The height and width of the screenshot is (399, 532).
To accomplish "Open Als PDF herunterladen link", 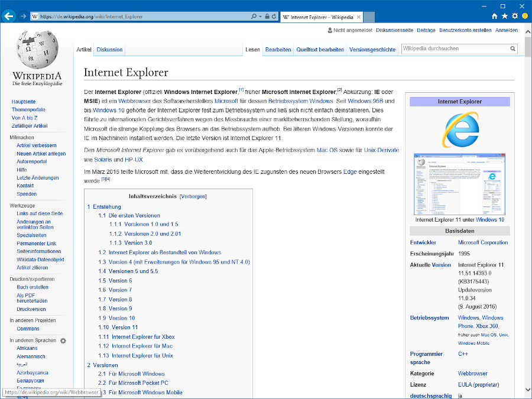I will 32,299.
